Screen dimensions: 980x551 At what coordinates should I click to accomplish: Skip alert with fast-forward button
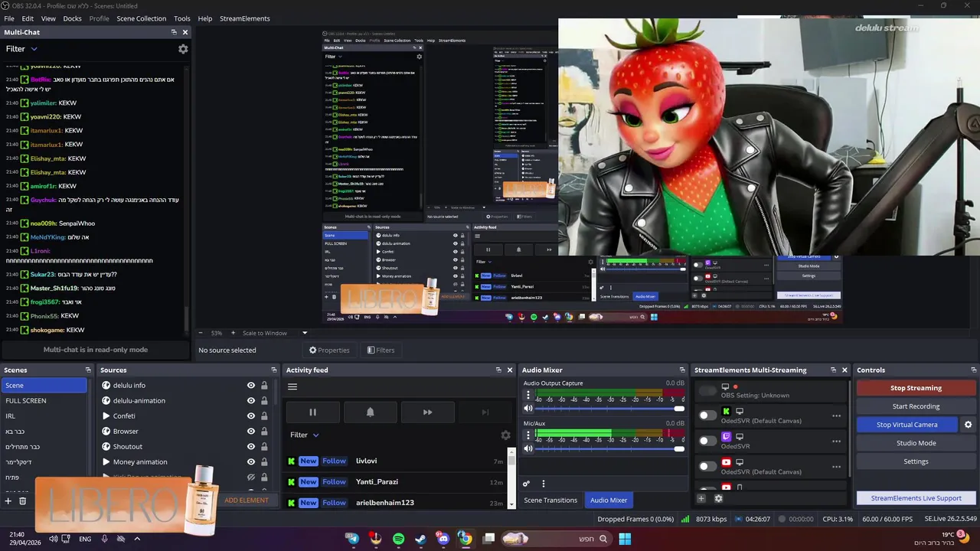coord(427,412)
